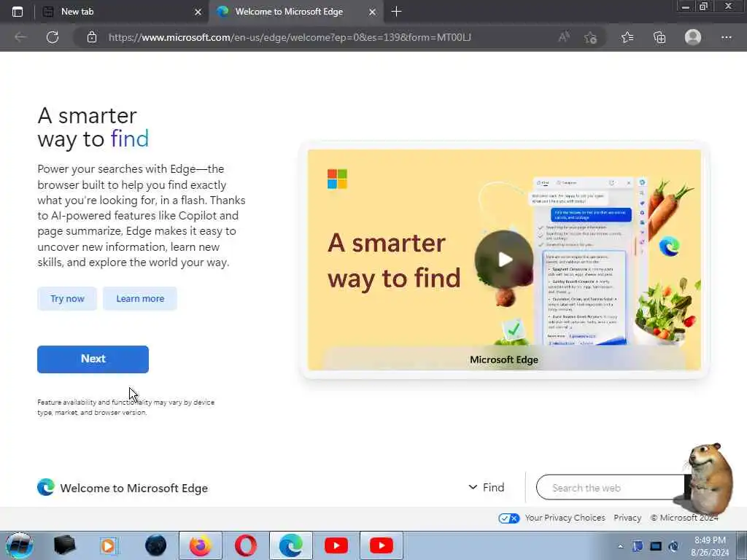Click the volume tray icon
This screenshot has height=560, width=747.
673,547
